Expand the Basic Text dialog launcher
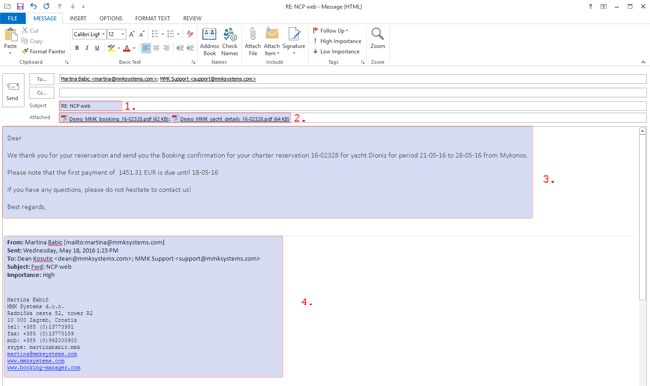This screenshot has width=650, height=386. coord(193,62)
